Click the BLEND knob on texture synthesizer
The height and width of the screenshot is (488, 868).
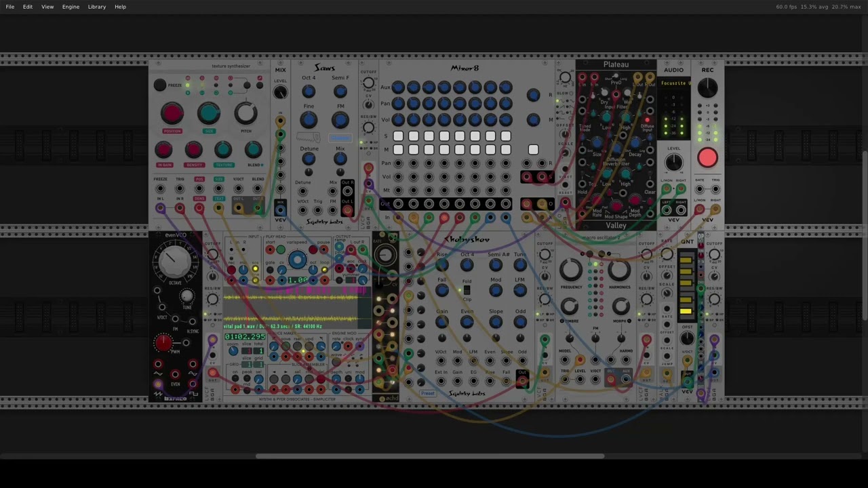coord(254,150)
